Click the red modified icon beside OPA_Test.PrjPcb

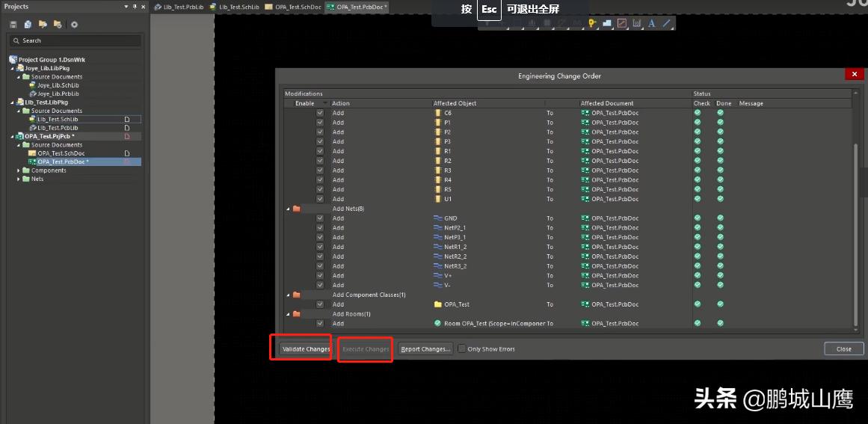coord(126,136)
